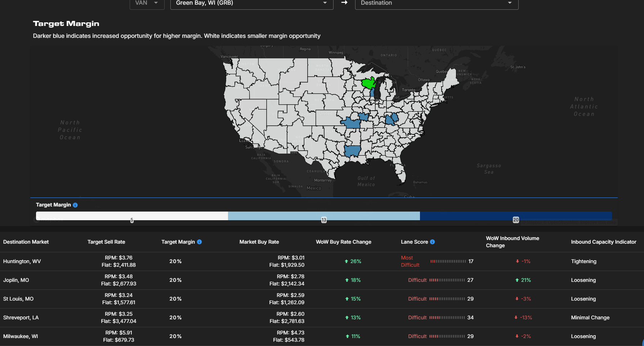Click the Lane Score info icon
The image size is (644, 346).
coord(433,242)
